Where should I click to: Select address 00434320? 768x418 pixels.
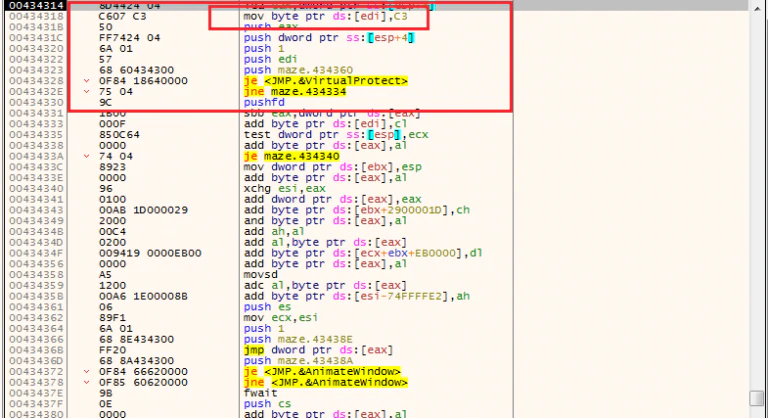click(x=36, y=49)
